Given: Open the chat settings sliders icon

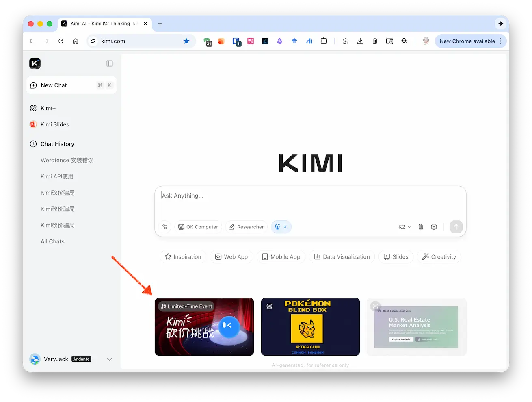Looking at the screenshot, I should [x=165, y=227].
